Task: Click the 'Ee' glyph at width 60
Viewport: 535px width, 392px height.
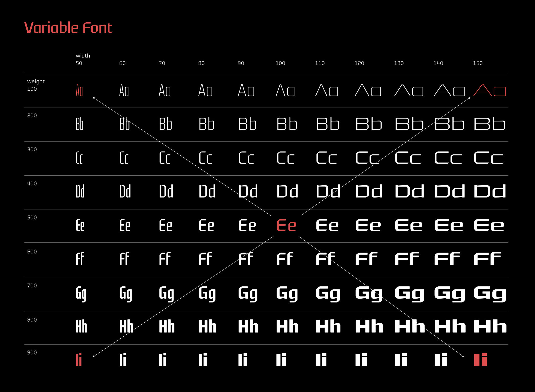Action: point(125,226)
